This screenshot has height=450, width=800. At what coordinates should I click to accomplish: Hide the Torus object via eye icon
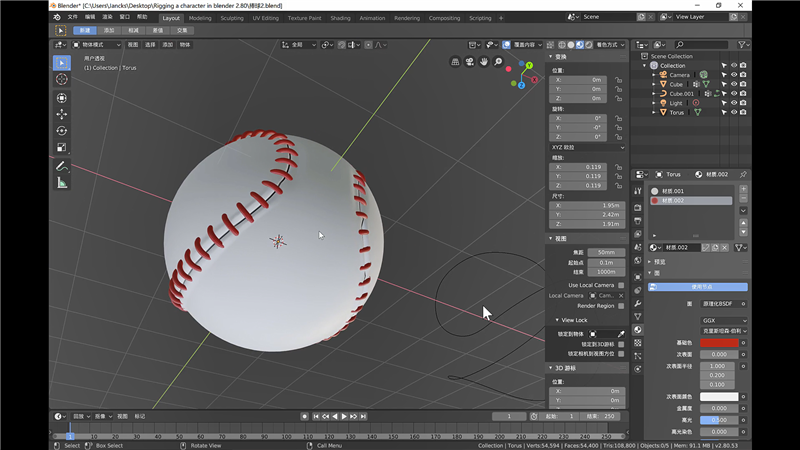click(x=734, y=112)
